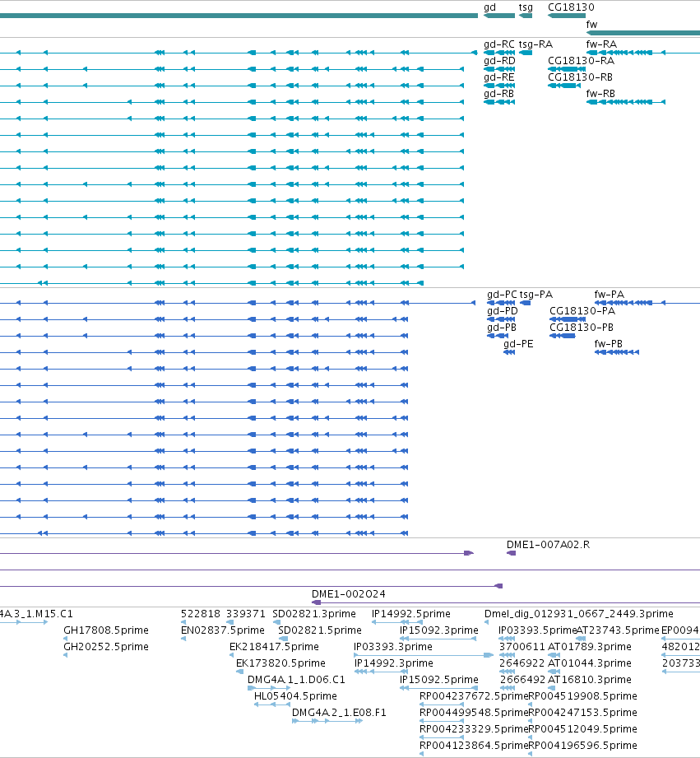Click IP03393.5prime label
The height and width of the screenshot is (758, 700).
coord(538,630)
